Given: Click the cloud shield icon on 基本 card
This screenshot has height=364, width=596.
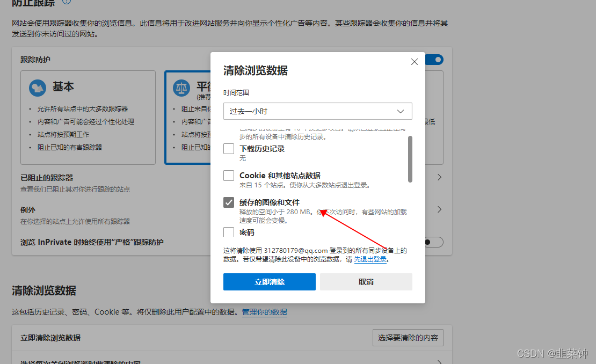Looking at the screenshot, I should tap(37, 88).
